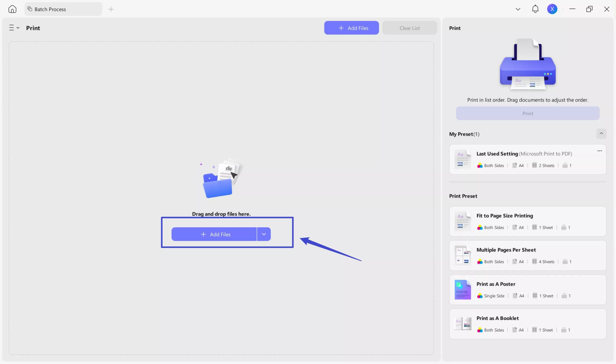Click the plus icon to open new tab
The height and width of the screenshot is (364, 616).
(x=111, y=9)
